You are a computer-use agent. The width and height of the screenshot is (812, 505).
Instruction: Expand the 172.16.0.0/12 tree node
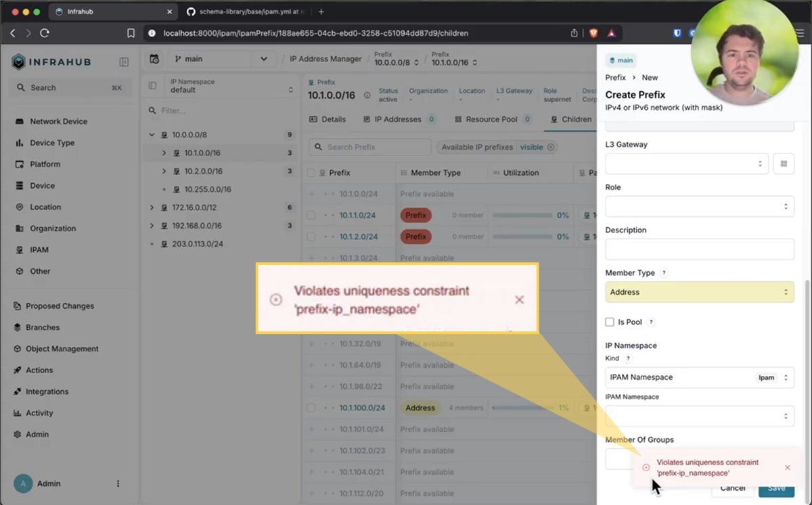click(152, 208)
